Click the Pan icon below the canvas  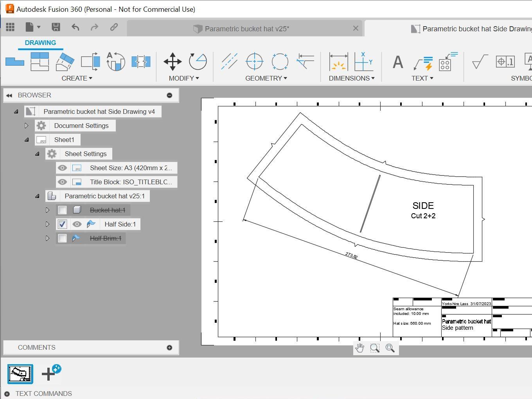click(359, 348)
